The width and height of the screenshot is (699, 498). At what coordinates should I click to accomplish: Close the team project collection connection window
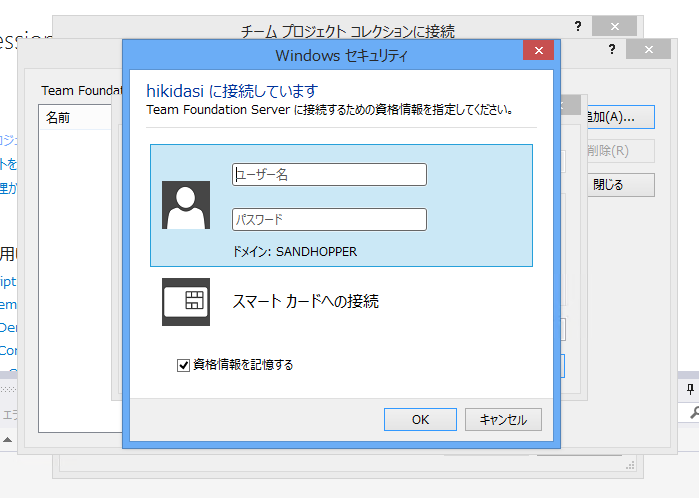tap(614, 26)
